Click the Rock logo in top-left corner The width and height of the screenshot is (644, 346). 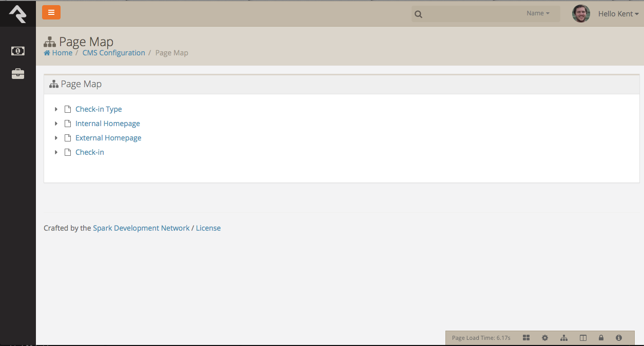17,14
